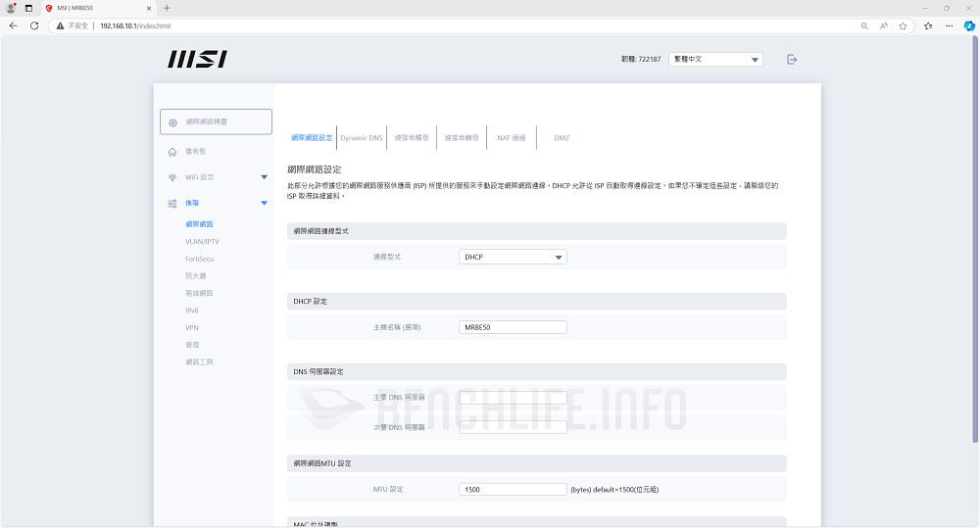Click the MSI logo
Image resolution: width=980 pixels, height=528 pixels.
point(198,60)
